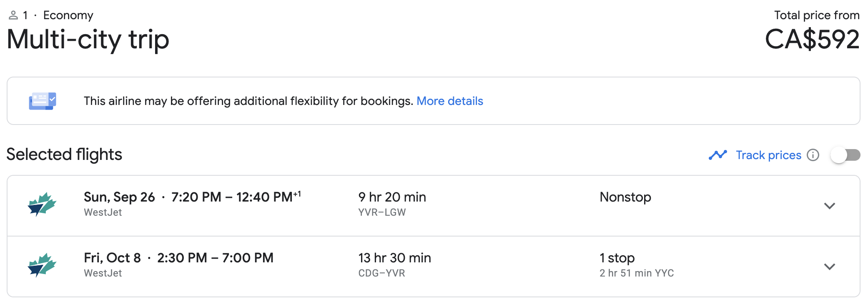Open the Track prices info icon
The height and width of the screenshot is (304, 868).
click(x=813, y=155)
